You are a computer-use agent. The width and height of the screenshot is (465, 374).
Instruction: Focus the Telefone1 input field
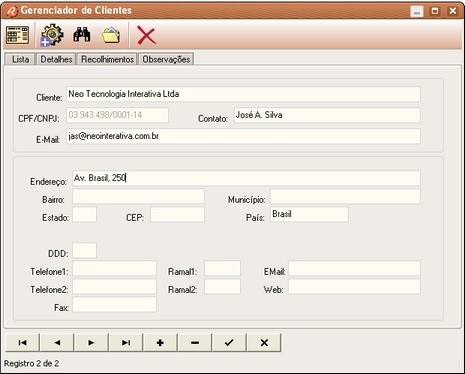click(114, 268)
